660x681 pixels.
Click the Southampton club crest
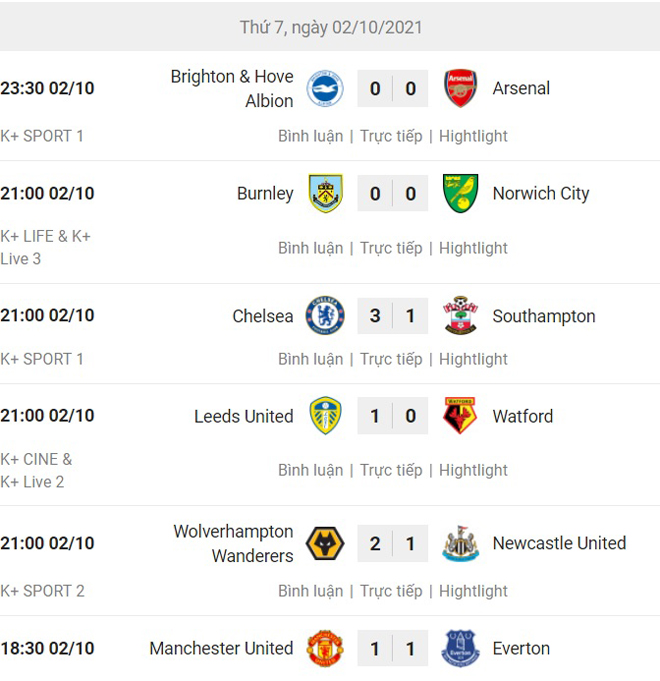461,316
